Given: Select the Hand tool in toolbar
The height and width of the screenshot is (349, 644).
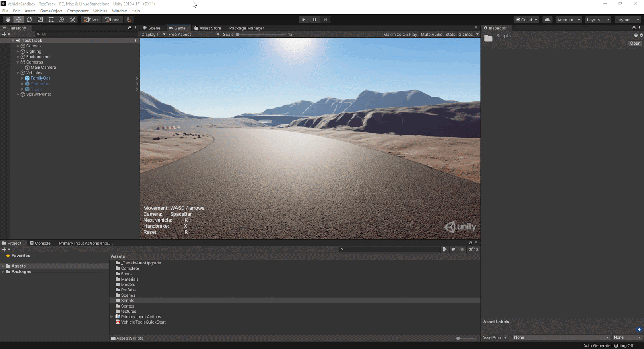Looking at the screenshot, I should point(8,19).
